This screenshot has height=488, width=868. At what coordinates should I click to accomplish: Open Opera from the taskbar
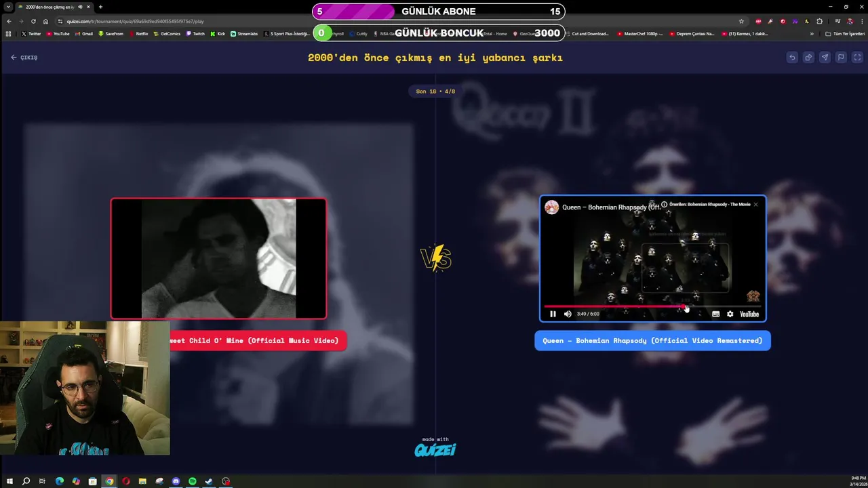coord(126,481)
